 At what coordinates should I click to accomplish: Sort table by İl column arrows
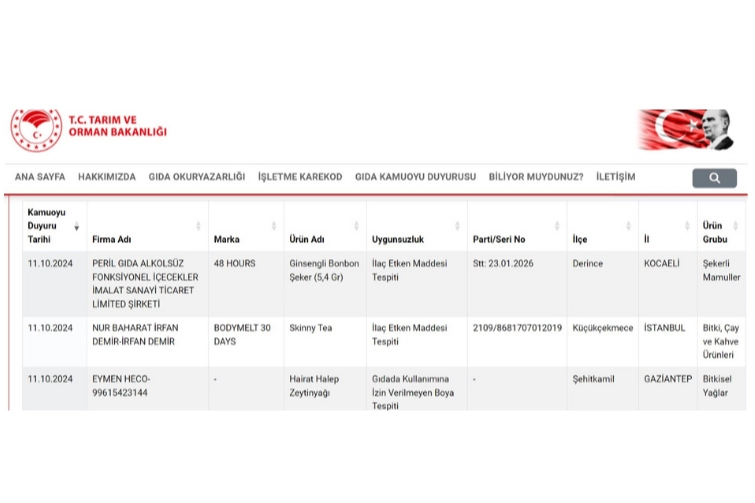pos(687,226)
